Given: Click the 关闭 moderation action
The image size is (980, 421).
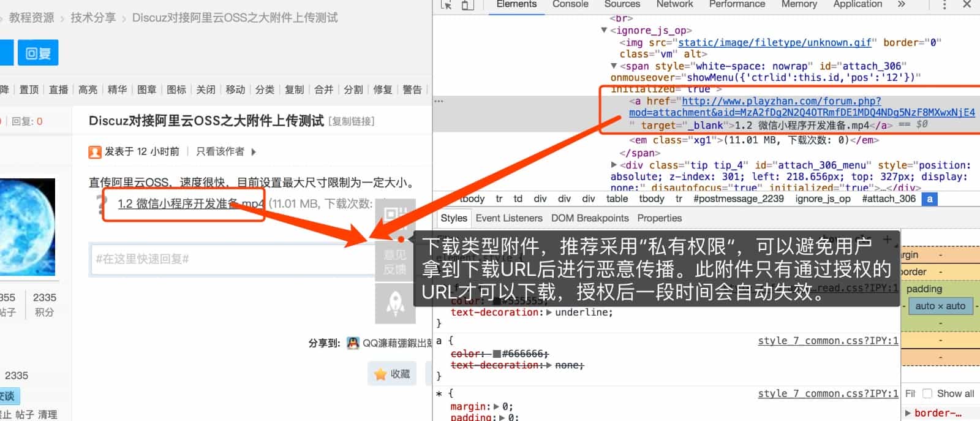Looking at the screenshot, I should [x=206, y=89].
